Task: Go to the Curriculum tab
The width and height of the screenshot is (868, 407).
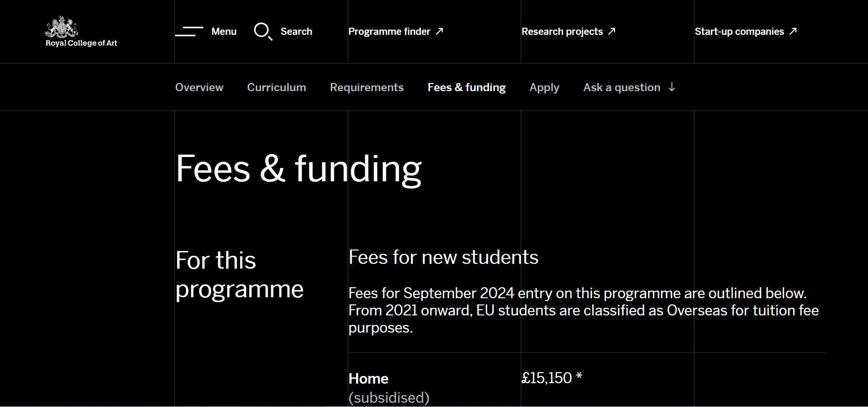Action: (277, 87)
